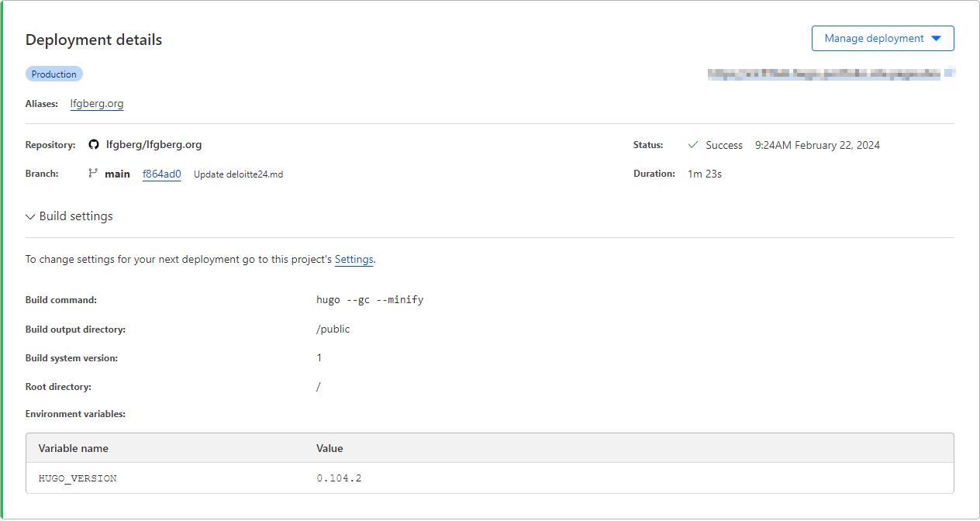Click the copy icon beside the deployment URL
Image resolution: width=980 pixels, height=521 pixels.
pos(950,73)
